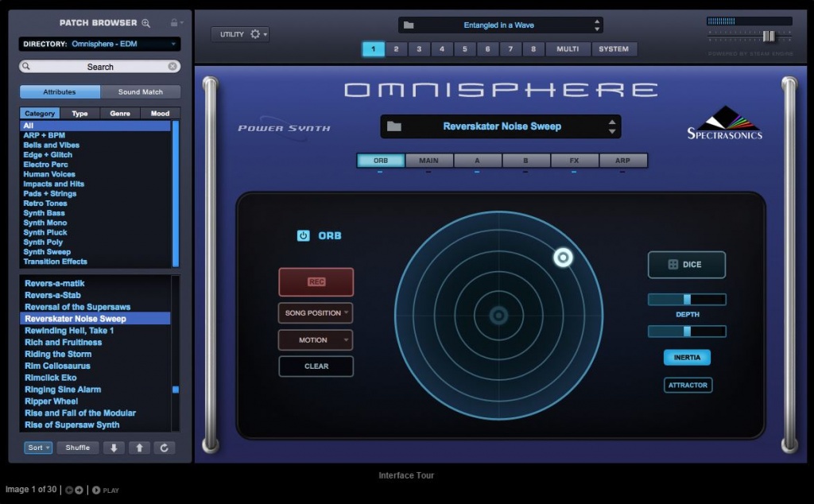Adjust the slider below Depth
Screen dimensions: 814x504
click(687, 331)
